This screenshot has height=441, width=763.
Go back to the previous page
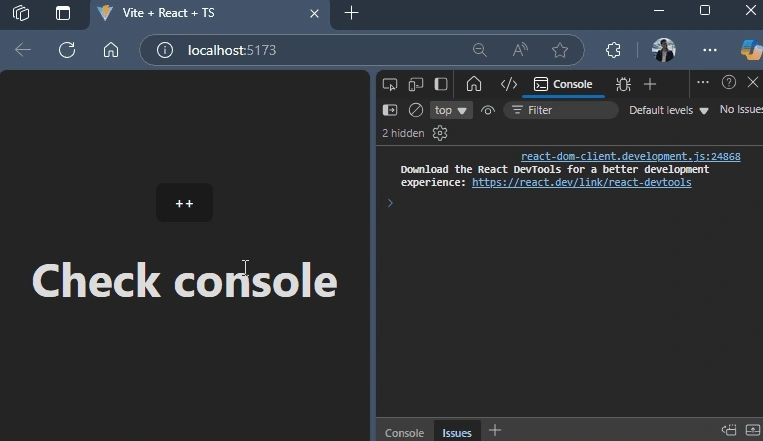coord(23,50)
